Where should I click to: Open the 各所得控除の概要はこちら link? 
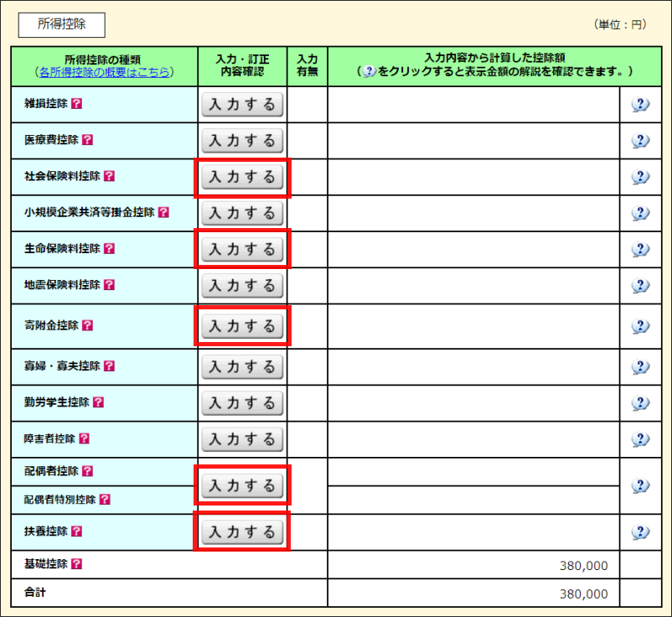pyautogui.click(x=104, y=72)
